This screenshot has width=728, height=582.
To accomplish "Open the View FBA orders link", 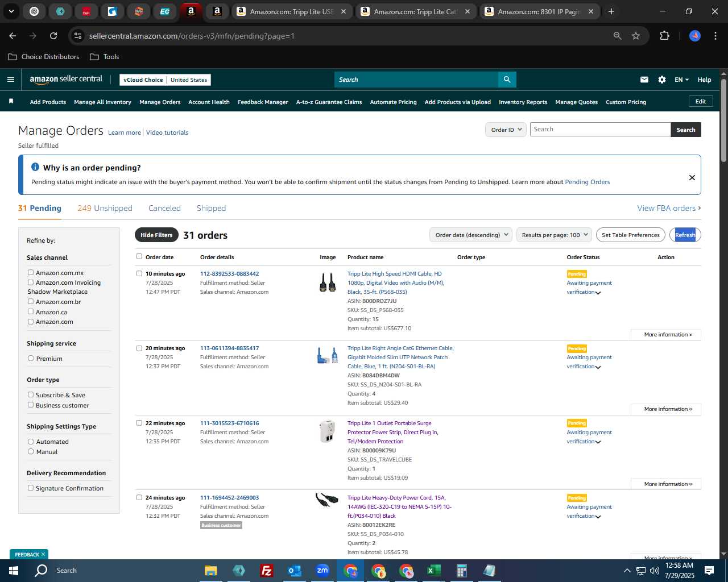I will tap(669, 208).
